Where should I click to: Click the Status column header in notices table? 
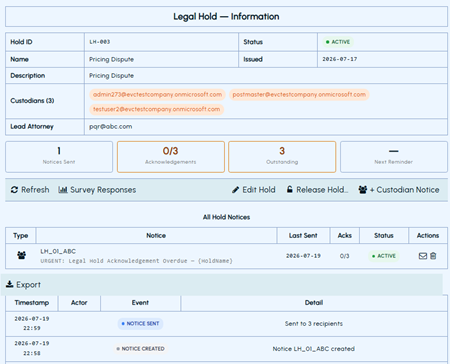(x=384, y=235)
